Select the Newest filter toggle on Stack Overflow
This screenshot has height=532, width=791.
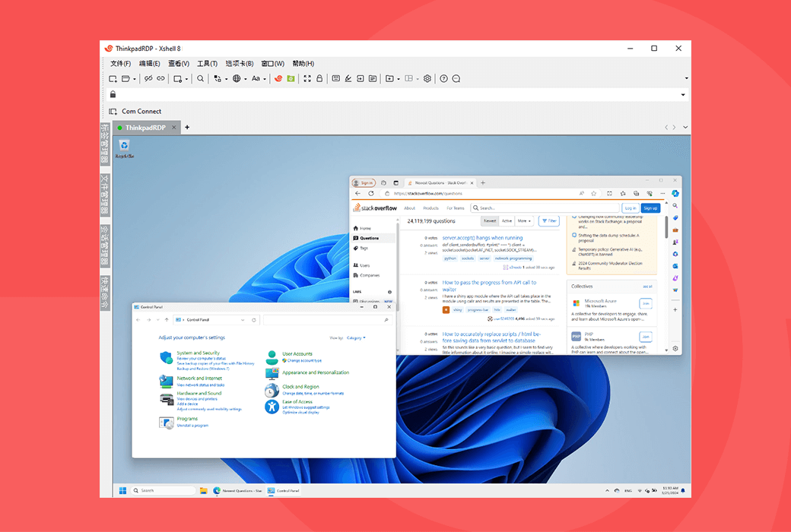pyautogui.click(x=489, y=221)
